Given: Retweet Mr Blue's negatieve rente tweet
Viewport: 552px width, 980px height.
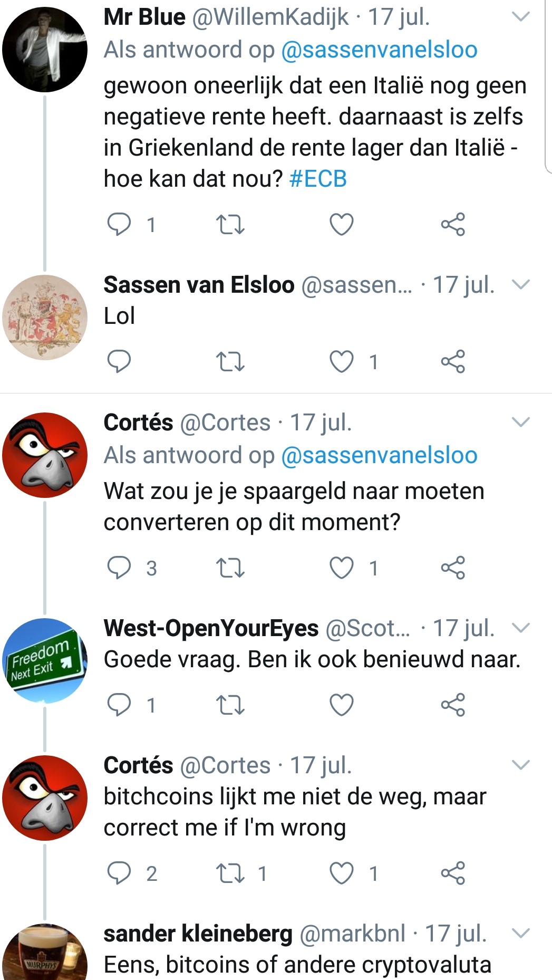Looking at the screenshot, I should (x=230, y=225).
